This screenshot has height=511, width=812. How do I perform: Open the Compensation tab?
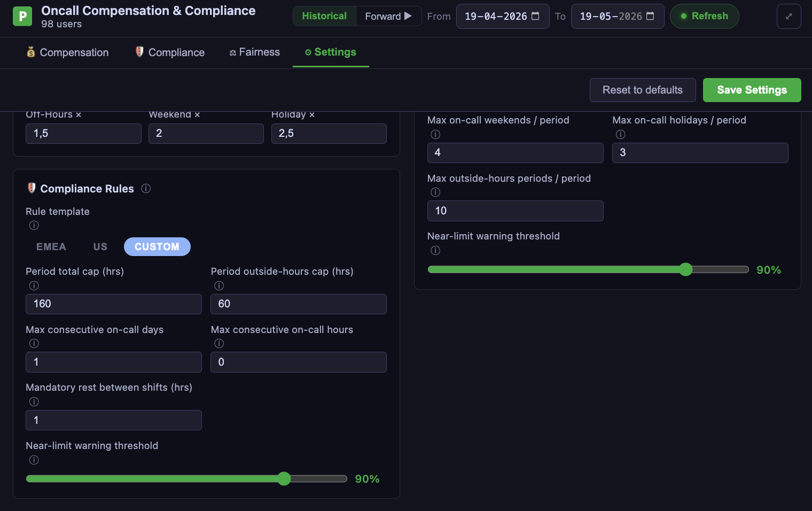pyautogui.click(x=67, y=52)
